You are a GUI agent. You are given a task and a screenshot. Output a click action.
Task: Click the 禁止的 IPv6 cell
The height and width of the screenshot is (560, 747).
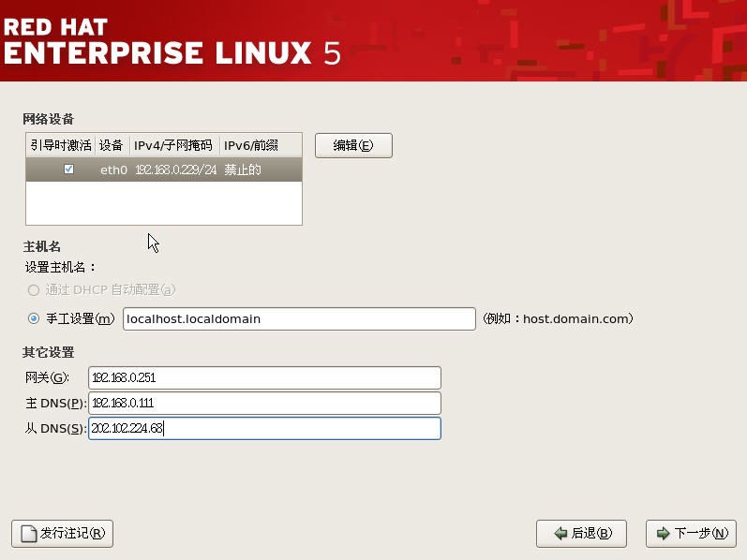[242, 169]
